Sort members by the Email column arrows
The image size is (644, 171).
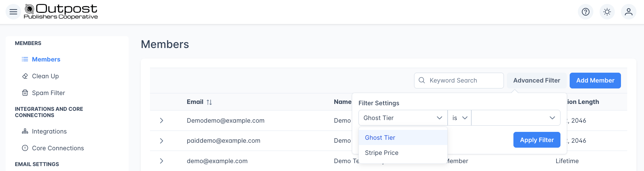pos(209,102)
